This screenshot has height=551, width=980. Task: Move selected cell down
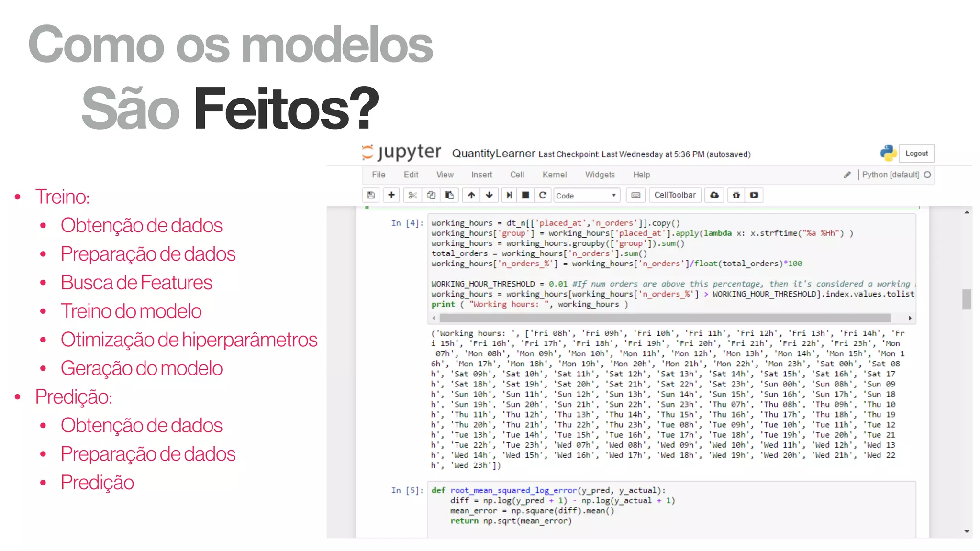coord(489,195)
